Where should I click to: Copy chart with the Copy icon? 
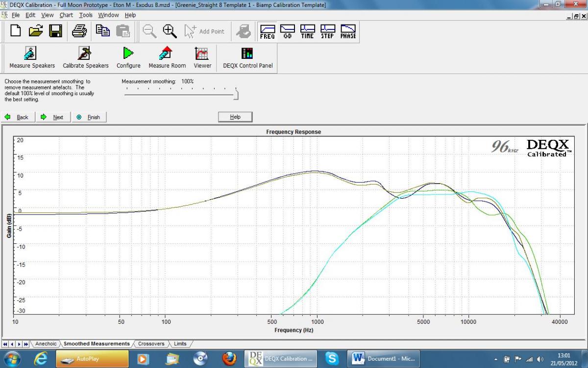[x=102, y=31]
